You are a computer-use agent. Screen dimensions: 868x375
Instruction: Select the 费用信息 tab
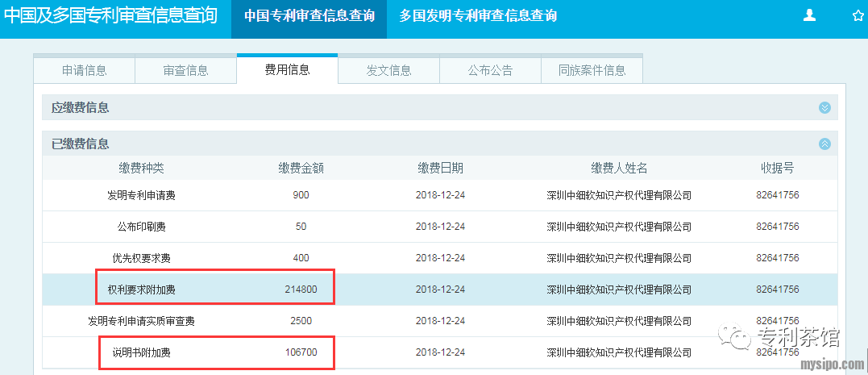coord(287,70)
